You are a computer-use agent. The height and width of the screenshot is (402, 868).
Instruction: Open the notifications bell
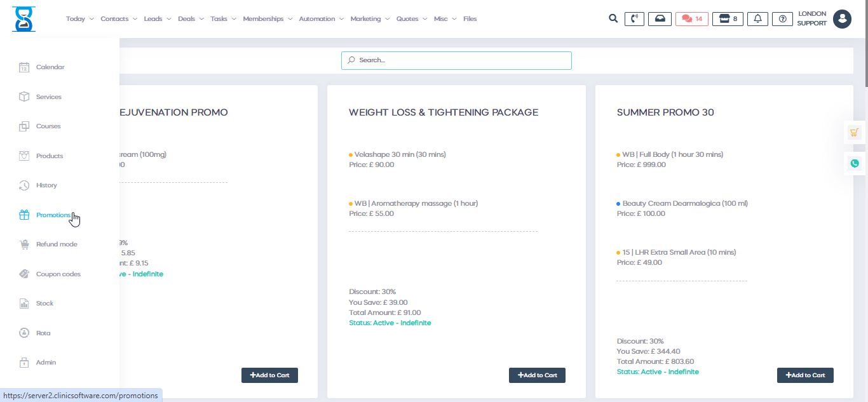[757, 18]
